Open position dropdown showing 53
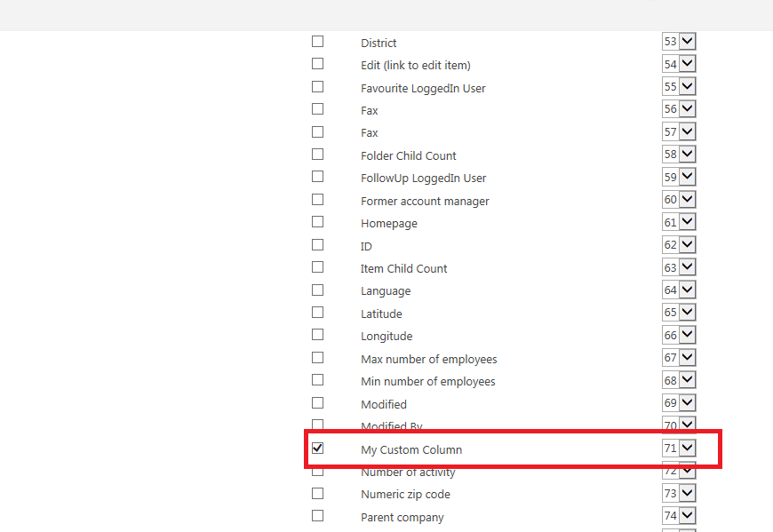This screenshot has height=532, width=773. click(679, 42)
